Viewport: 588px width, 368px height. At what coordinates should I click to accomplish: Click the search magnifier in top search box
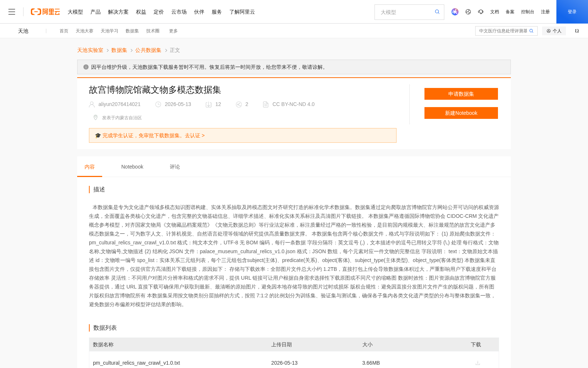click(x=437, y=12)
